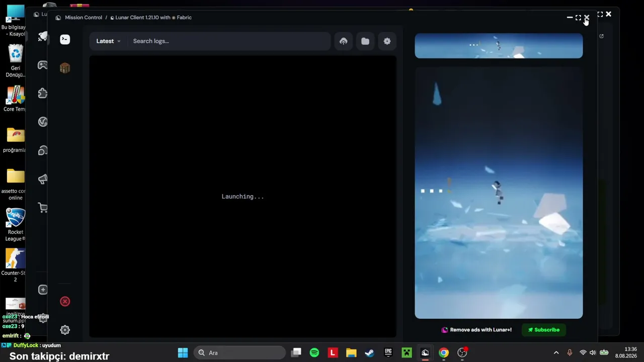Open the rocket launch icon in Lunar launcher sidebar
The width and height of the screenshot is (644, 362).
pos(43,36)
